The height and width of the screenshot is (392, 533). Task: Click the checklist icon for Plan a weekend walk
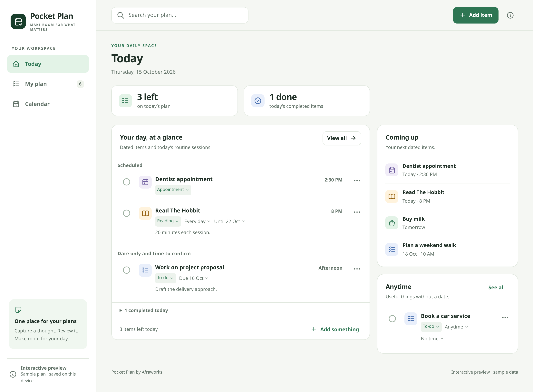[x=392, y=249]
